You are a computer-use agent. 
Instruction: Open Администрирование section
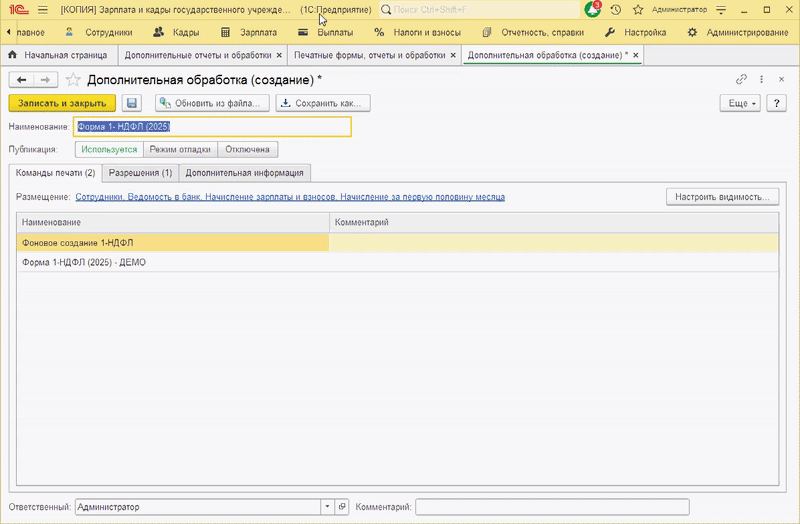[x=738, y=32]
